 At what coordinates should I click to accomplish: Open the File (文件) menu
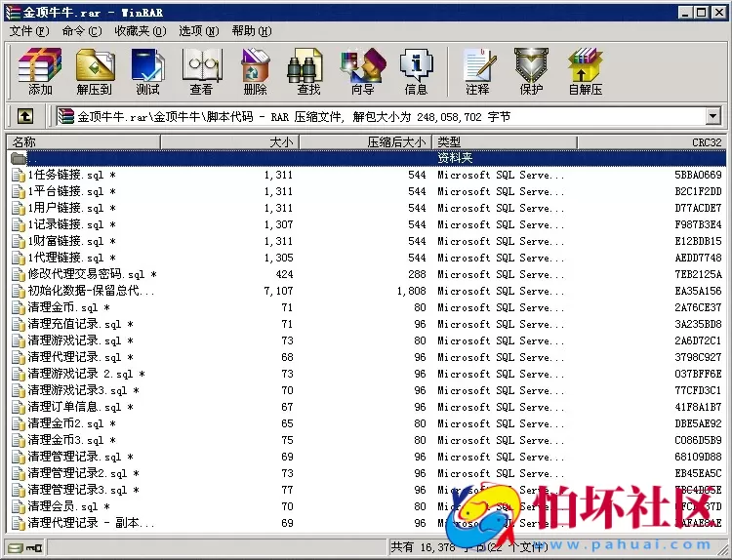pos(29,31)
